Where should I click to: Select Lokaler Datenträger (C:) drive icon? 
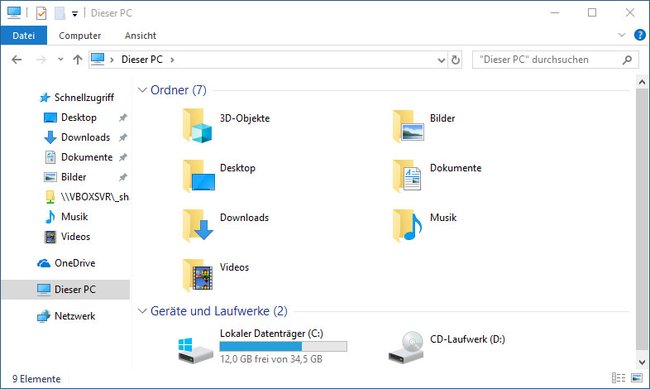coord(196,350)
